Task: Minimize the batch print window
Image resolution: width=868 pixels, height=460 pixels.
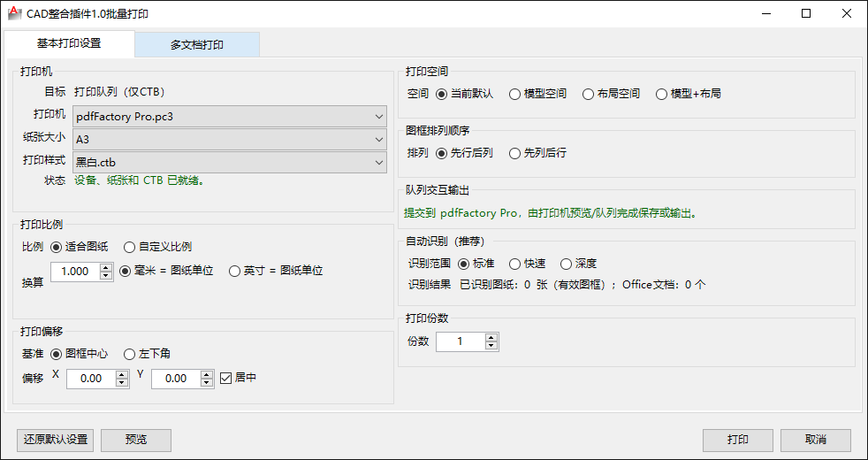Action: tap(766, 14)
